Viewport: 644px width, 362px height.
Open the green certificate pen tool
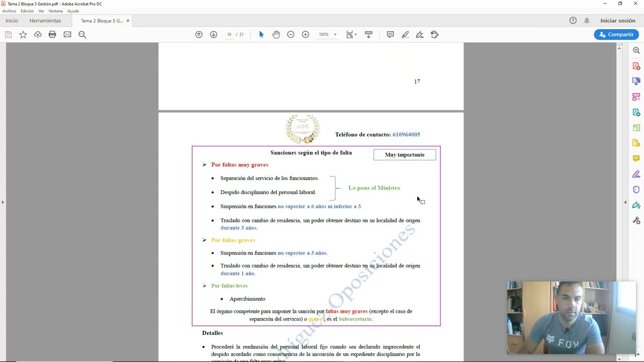point(636,205)
